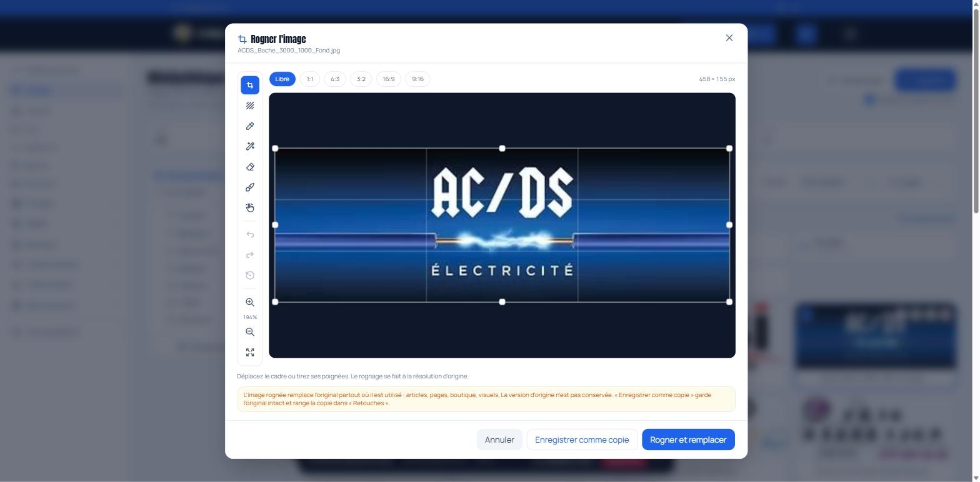Viewport: 980px width, 482px height.
Task: Choose the eraser tool
Action: click(x=250, y=167)
